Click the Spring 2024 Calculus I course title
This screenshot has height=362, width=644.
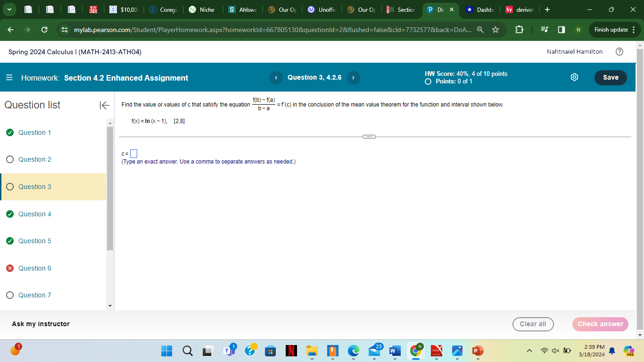tap(75, 52)
